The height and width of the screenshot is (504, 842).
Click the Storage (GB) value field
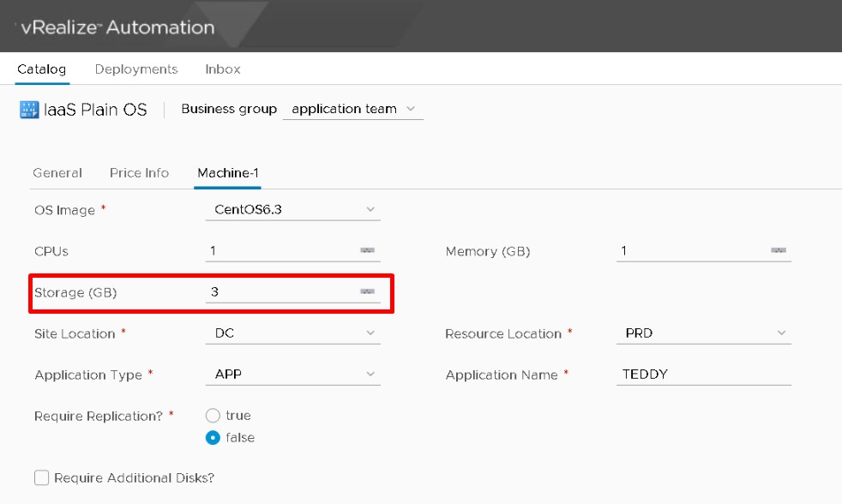pyautogui.click(x=279, y=292)
